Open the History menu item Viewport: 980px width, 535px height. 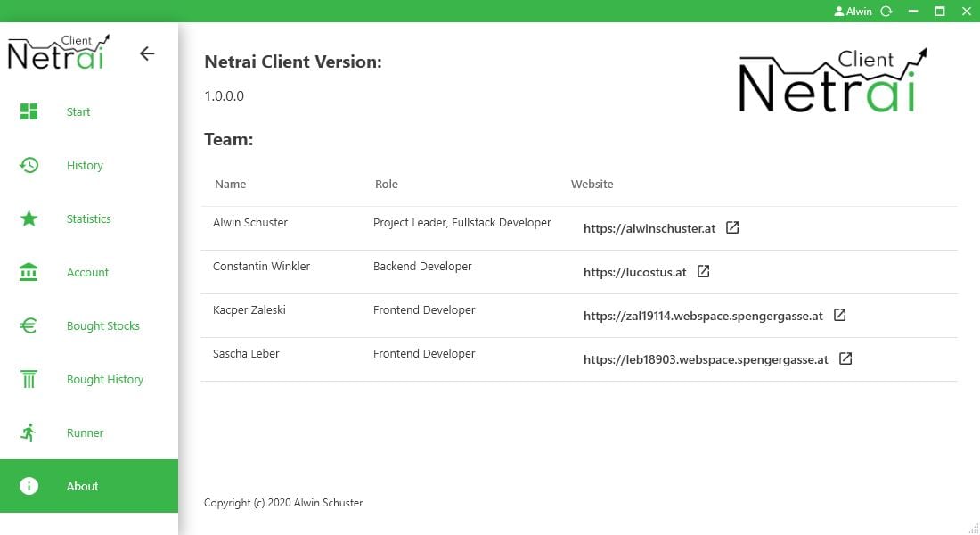point(89,165)
